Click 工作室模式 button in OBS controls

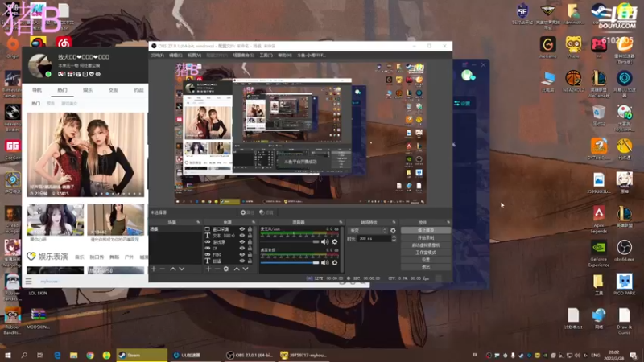426,253
